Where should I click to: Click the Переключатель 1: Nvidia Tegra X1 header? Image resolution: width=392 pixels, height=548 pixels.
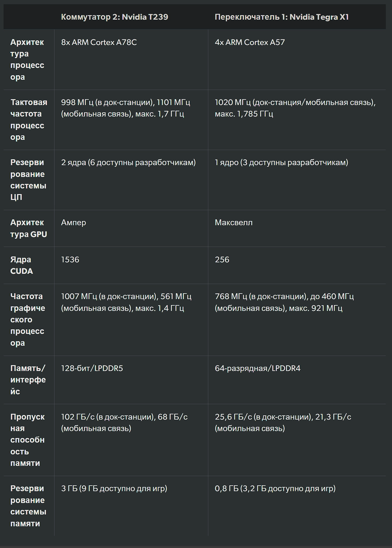(x=282, y=17)
